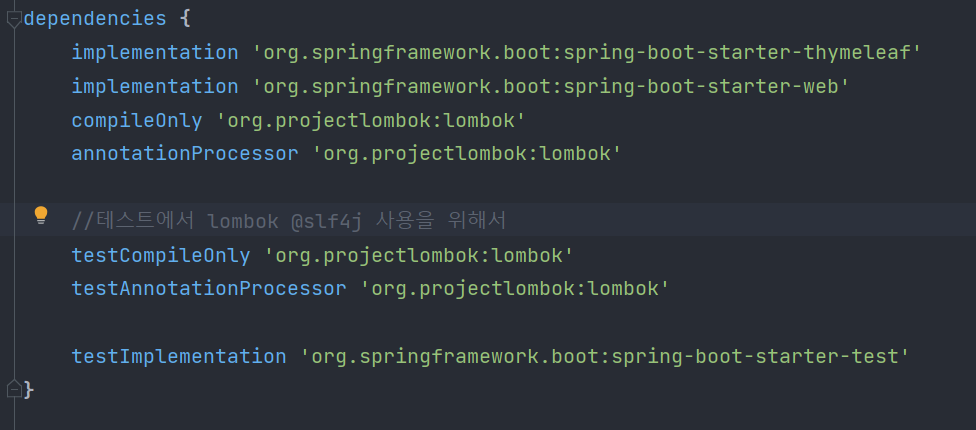Viewport: 976px width, 430px height.
Task: Click the testAnnotationProcessor keyword
Action: pos(209,289)
